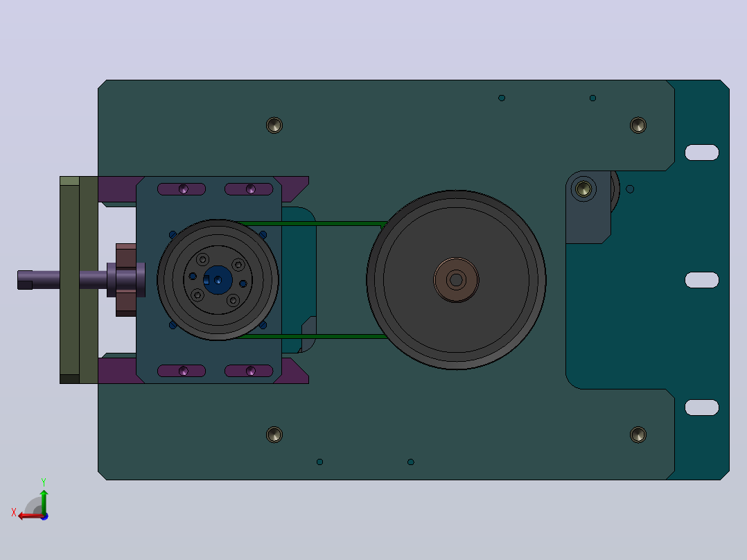This screenshot has width=747, height=560.
Task: Select the blue shaft center of small pulley
Action: tap(218, 280)
